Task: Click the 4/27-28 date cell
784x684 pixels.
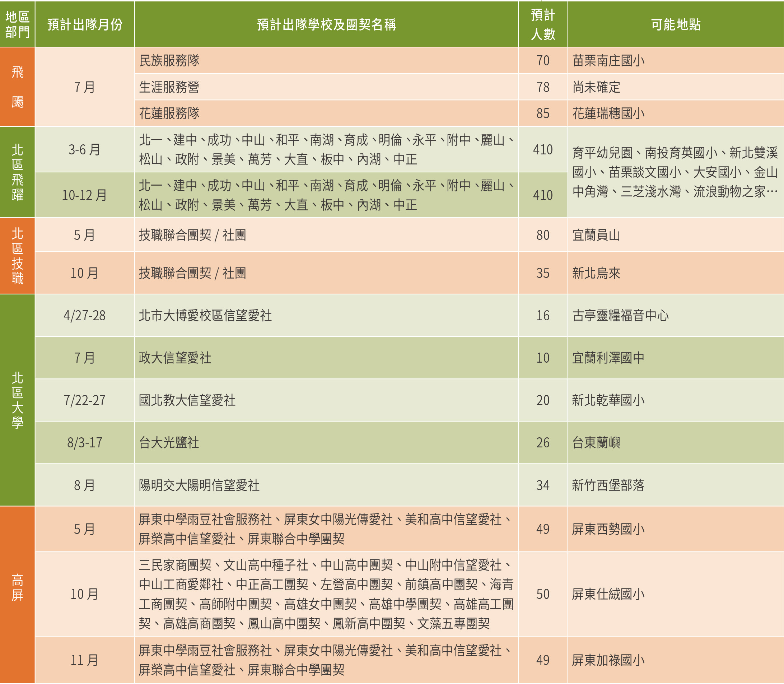Action: (85, 315)
